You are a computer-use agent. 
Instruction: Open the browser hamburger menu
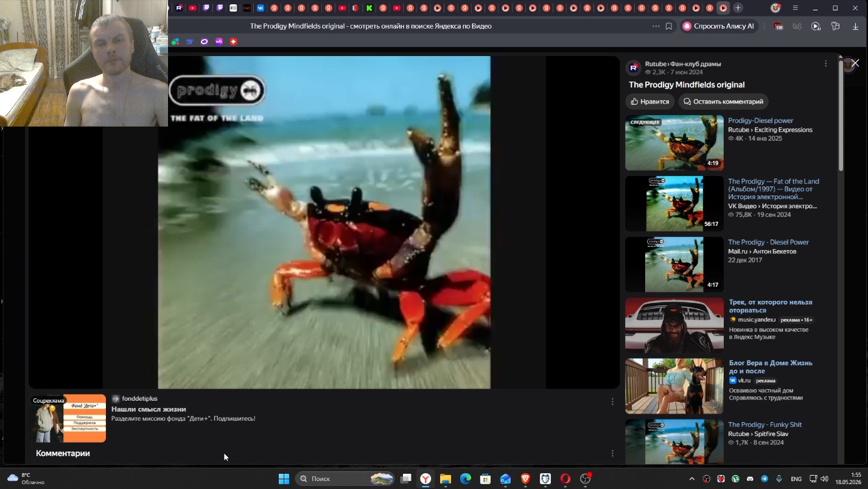(x=795, y=8)
